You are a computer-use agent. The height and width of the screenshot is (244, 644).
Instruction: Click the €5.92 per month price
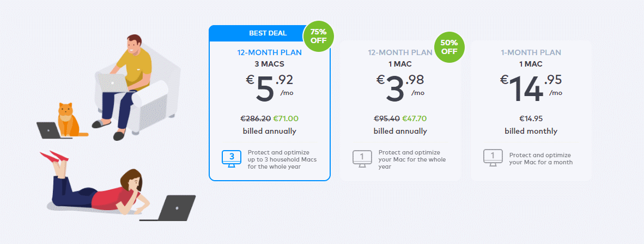click(270, 88)
